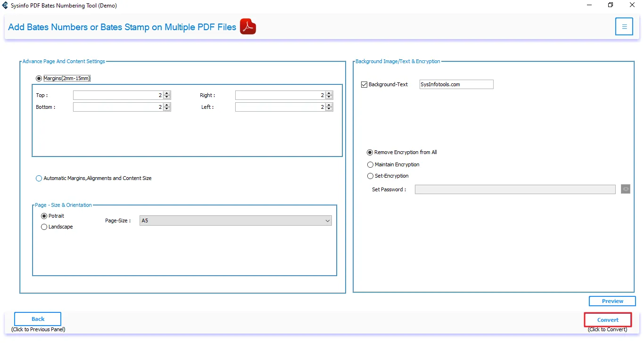Click the Right margin value field
Image resolution: width=644 pixels, height=343 pixels.
280,95
